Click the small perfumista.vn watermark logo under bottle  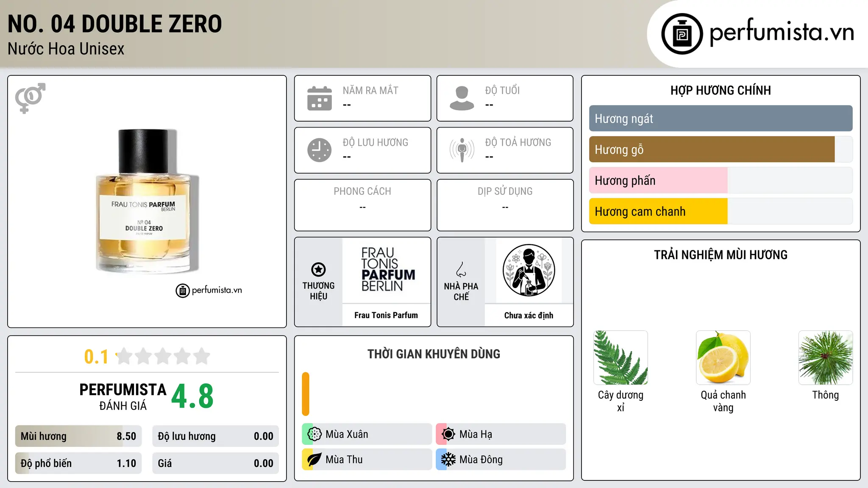[x=209, y=291]
